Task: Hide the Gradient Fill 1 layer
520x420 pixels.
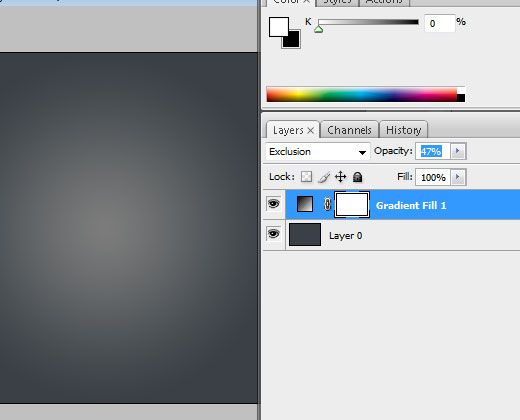Action: (x=274, y=204)
